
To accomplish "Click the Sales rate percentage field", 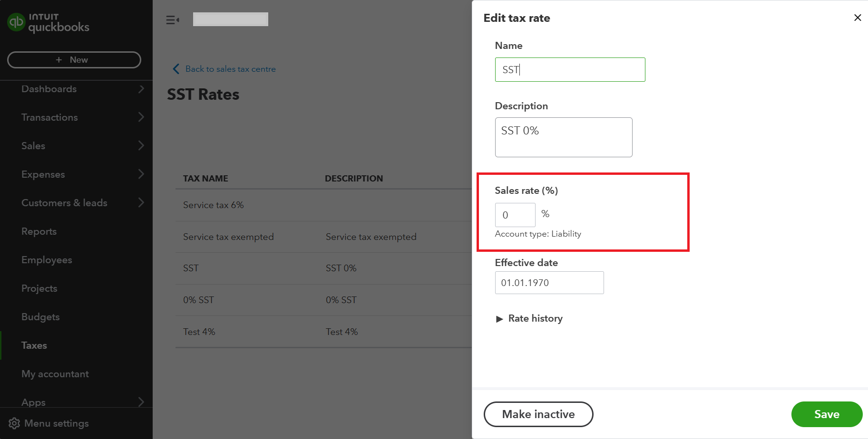I will tap(515, 215).
